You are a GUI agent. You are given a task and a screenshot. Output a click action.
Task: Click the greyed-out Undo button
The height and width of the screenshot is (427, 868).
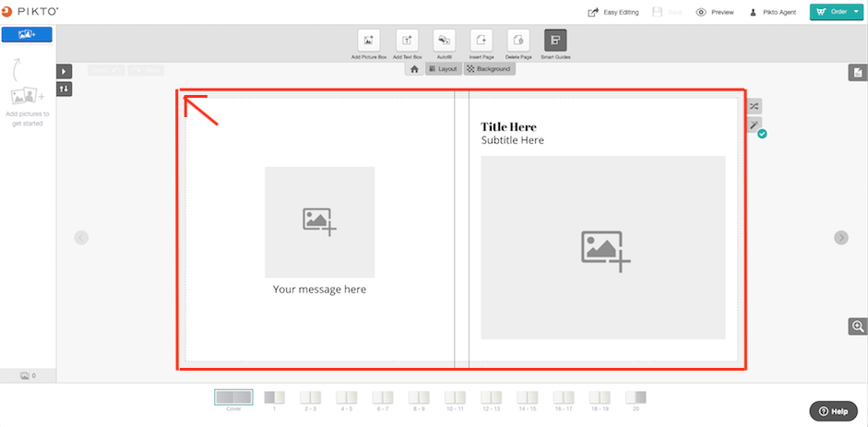pos(106,70)
